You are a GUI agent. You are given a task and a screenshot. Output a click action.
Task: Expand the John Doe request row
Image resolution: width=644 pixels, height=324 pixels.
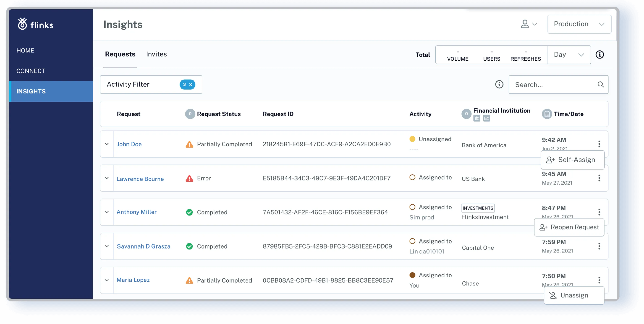107,144
